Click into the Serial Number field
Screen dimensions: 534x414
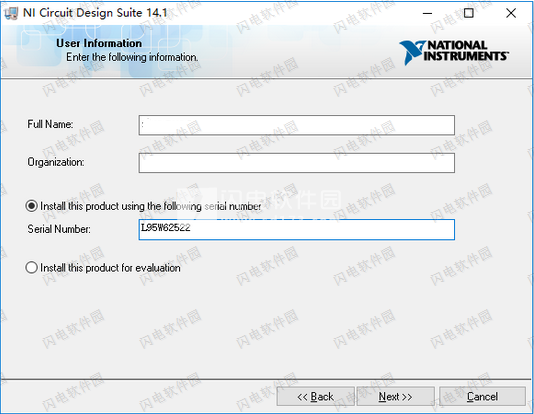[x=297, y=229]
